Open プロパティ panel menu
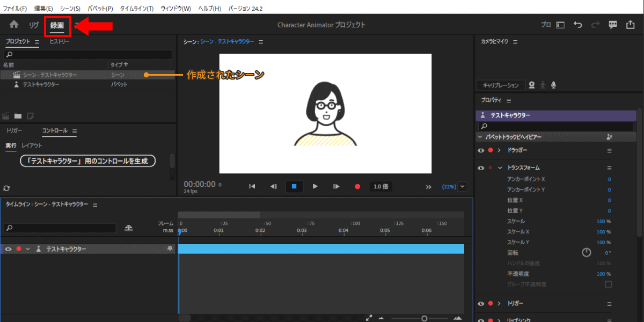Screen dimensions: 644x322 tap(508, 100)
